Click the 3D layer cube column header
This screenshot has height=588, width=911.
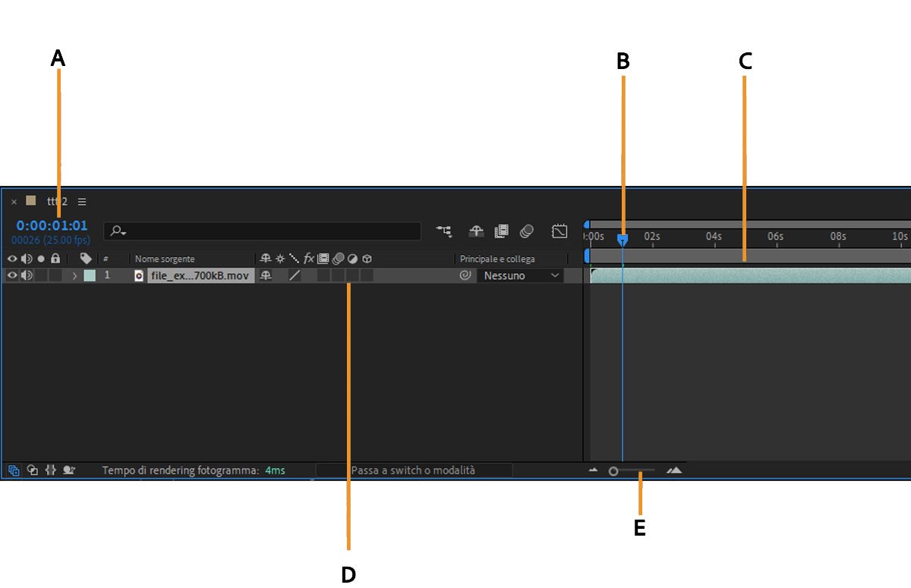tap(367, 259)
